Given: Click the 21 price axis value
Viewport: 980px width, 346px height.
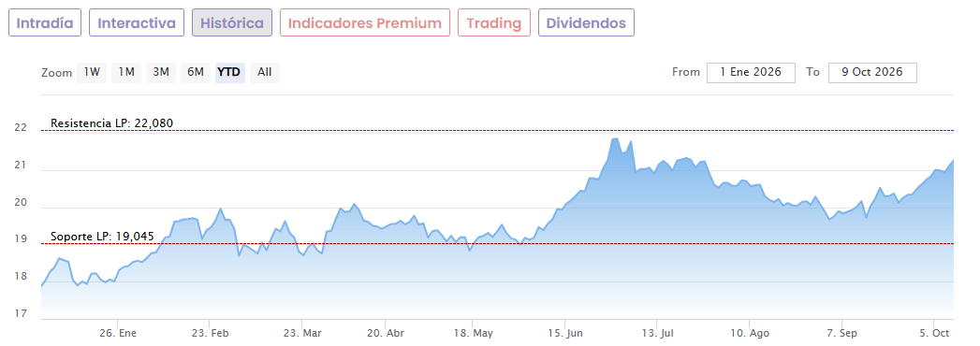Looking at the screenshot, I should 21,165.
